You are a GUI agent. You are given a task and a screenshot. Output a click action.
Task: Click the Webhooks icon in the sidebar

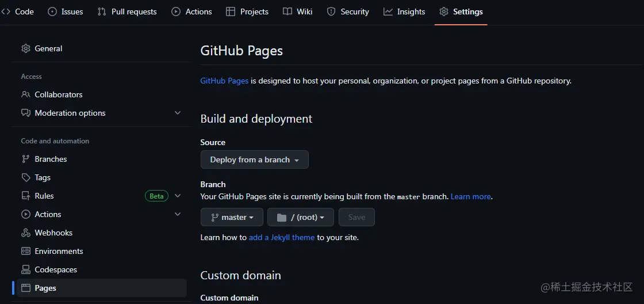(26, 233)
